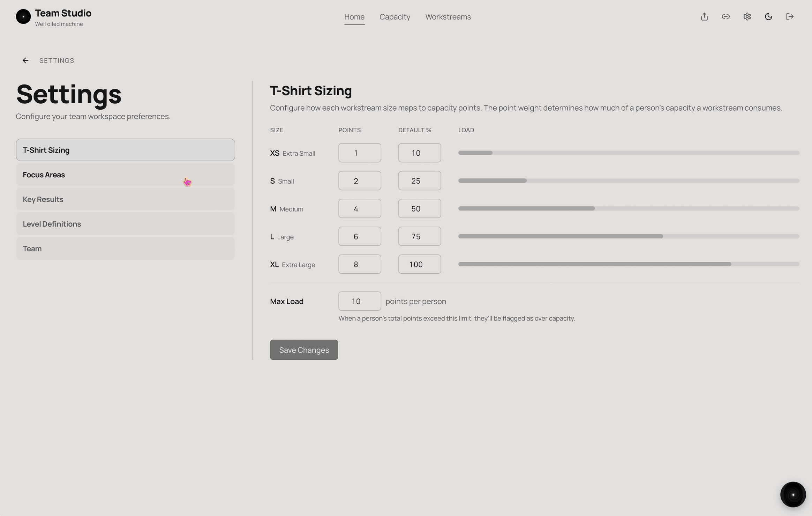Save changes to T-Shirt Sizing

tap(303, 349)
